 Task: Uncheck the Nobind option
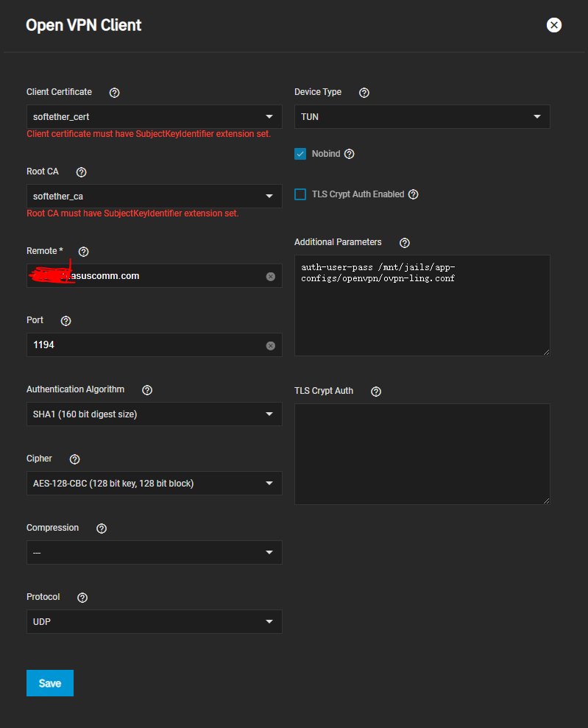pos(300,154)
